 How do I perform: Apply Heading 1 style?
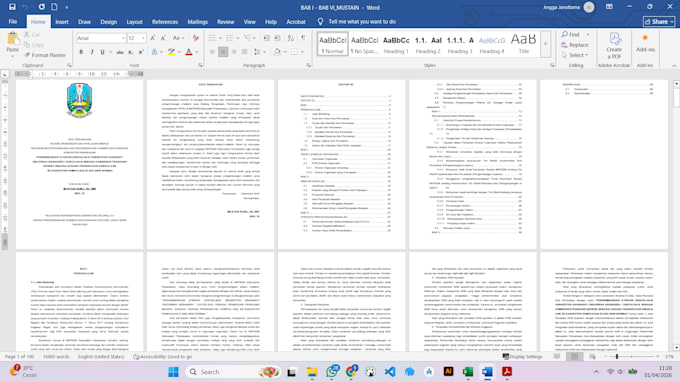coord(396,44)
